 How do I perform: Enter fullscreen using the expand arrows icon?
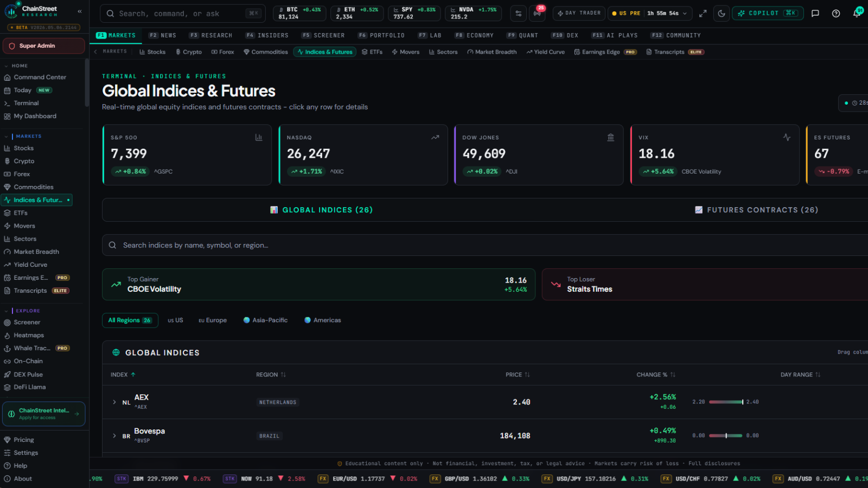click(x=703, y=14)
